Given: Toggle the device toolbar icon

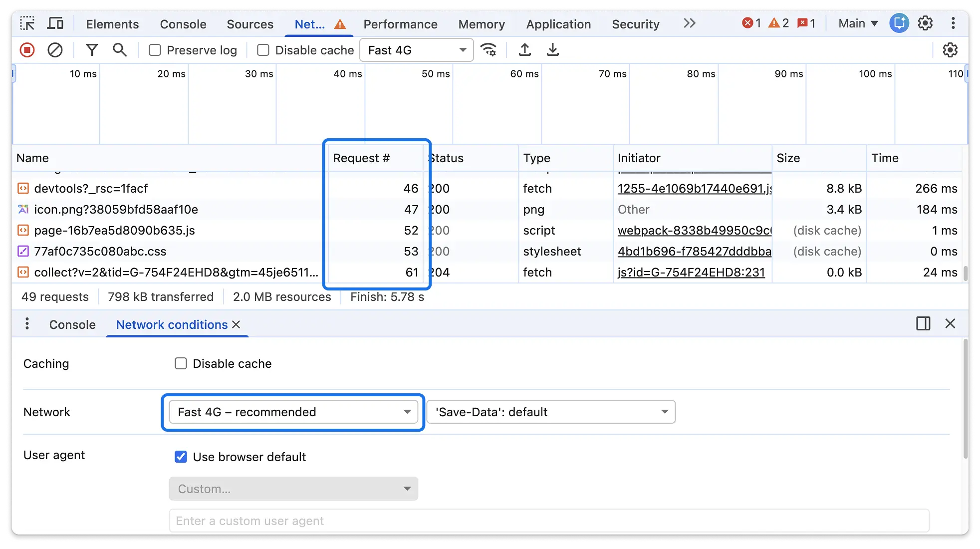Looking at the screenshot, I should (55, 23).
